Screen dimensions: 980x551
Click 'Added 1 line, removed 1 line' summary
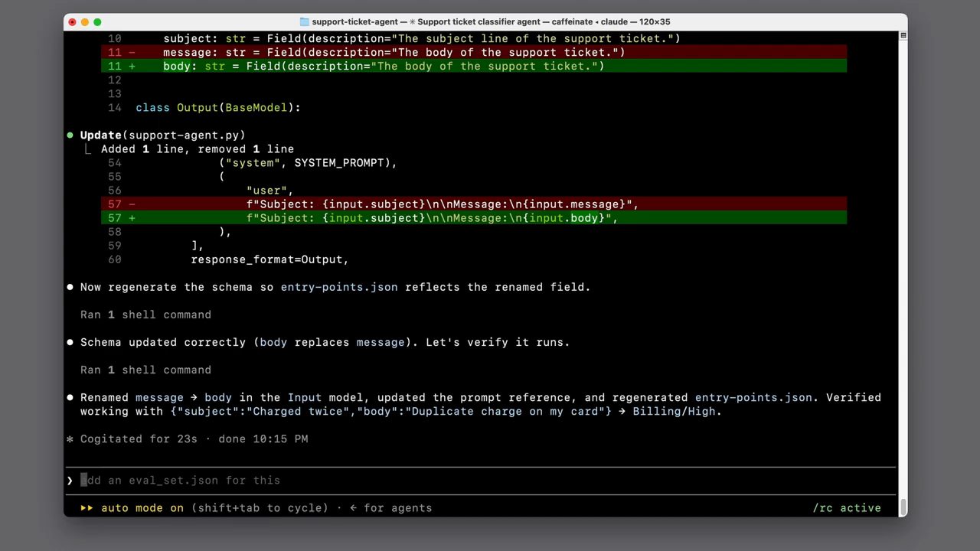pos(198,149)
